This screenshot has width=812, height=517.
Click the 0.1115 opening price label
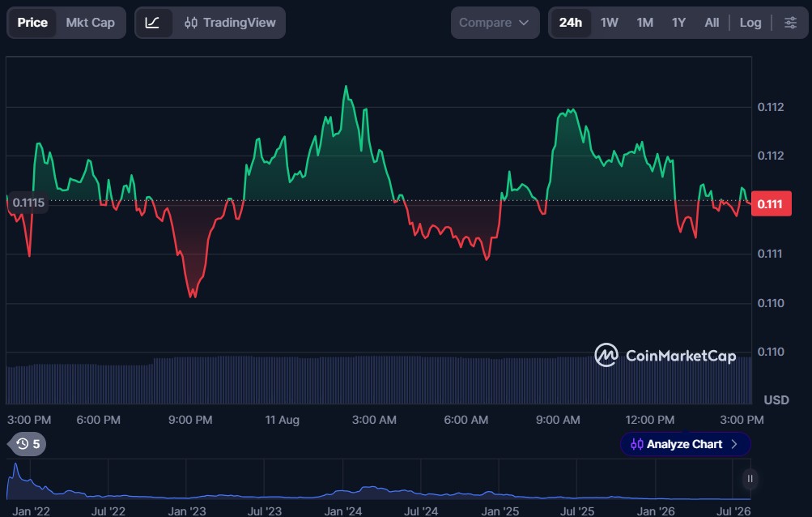(x=28, y=203)
